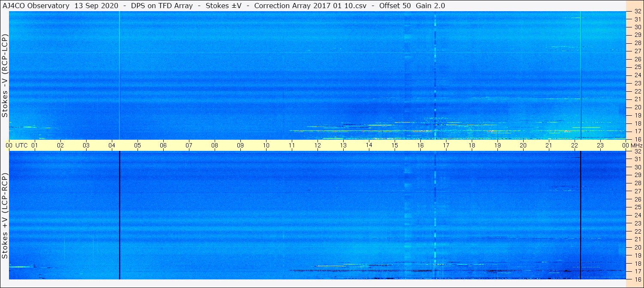Click the green vertical line in upper spectrogram

pyautogui.click(x=119, y=75)
